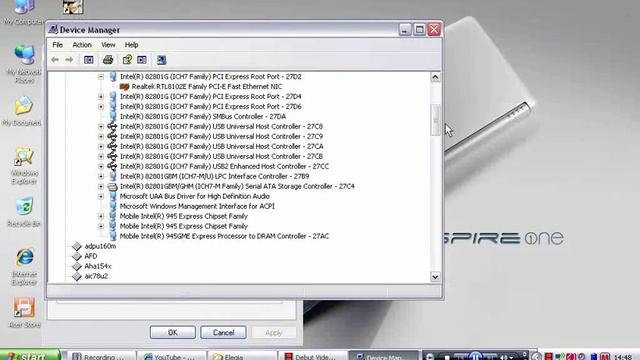Switch to the Elegia taskbar button
The width and height of the screenshot is (640, 360).
(242, 356)
